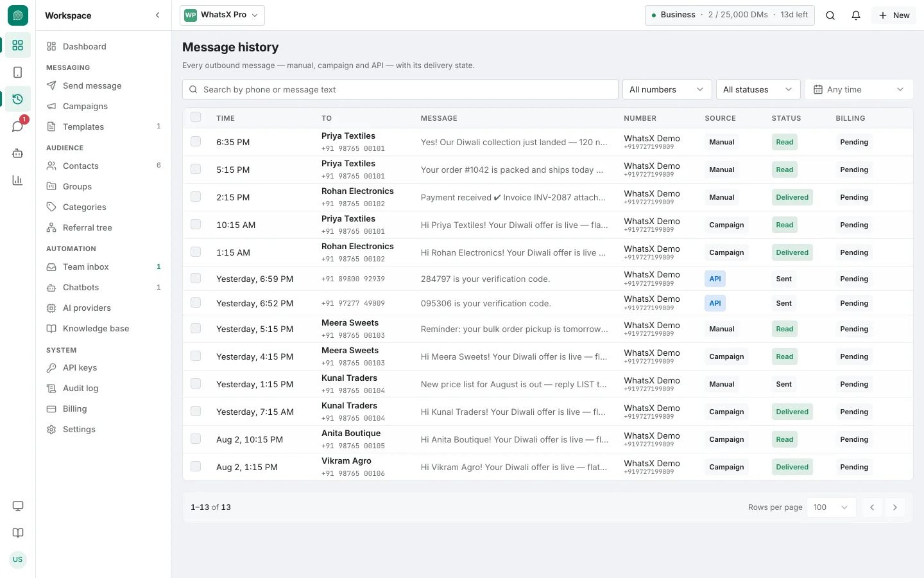Viewport: 924px width, 578px height.
Task: Click Campaign source in Yesterday 7:15 AM row
Action: point(726,412)
